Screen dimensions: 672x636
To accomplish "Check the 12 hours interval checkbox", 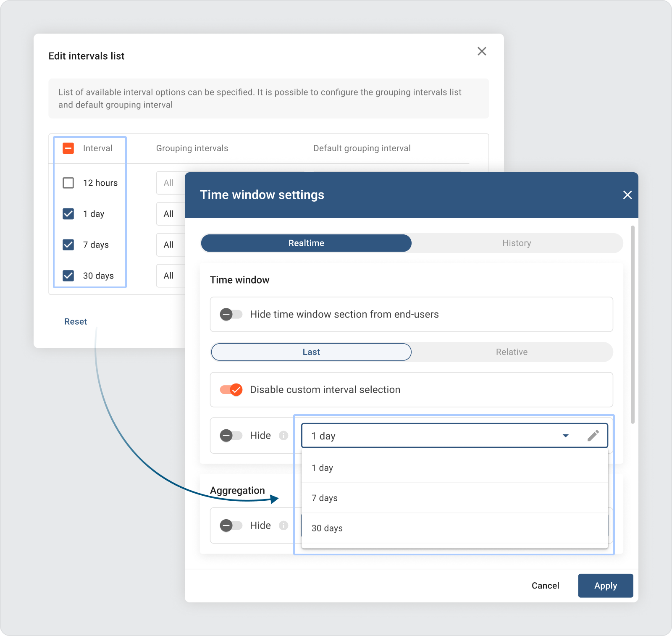I will (68, 183).
